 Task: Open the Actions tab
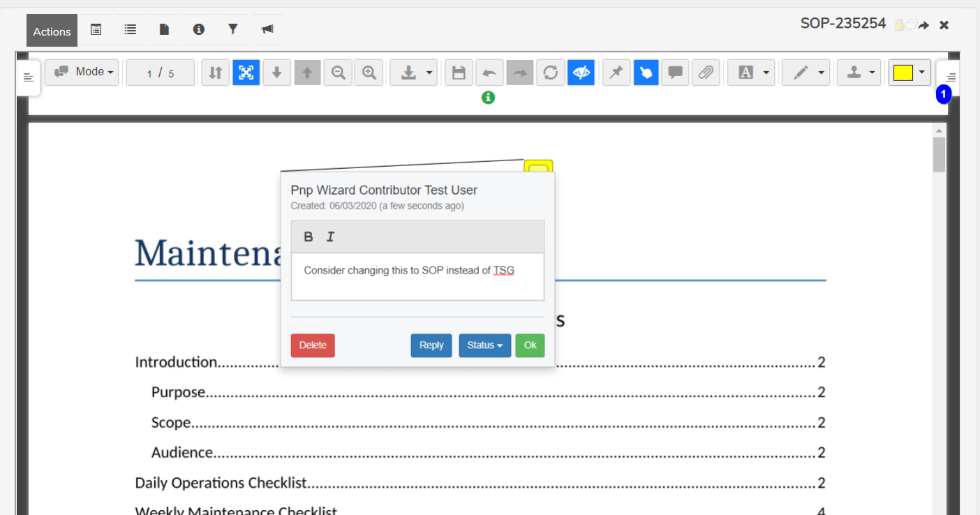[x=52, y=31]
